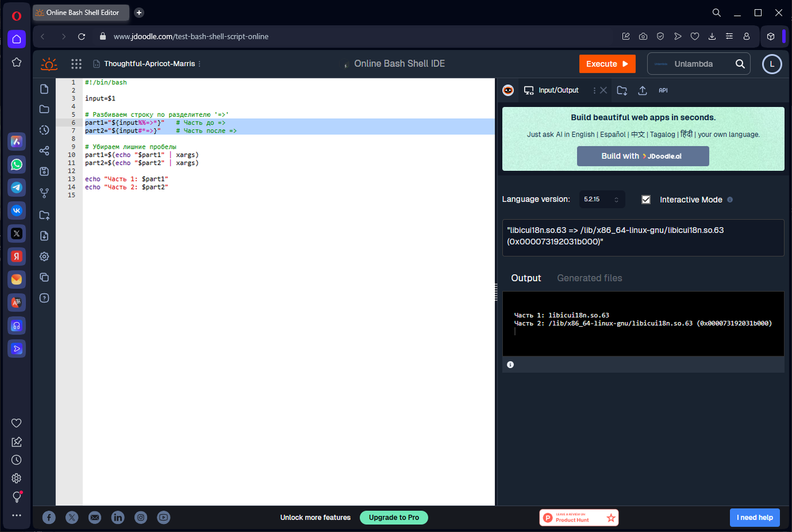Open translator icon in Opera sidebar
The image size is (792, 532).
point(16,302)
